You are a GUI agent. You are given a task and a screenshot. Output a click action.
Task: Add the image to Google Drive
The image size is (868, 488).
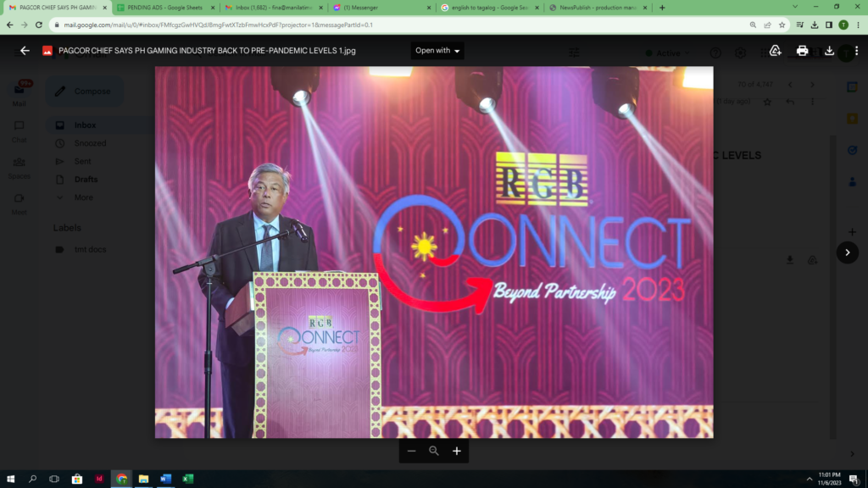pos(775,50)
